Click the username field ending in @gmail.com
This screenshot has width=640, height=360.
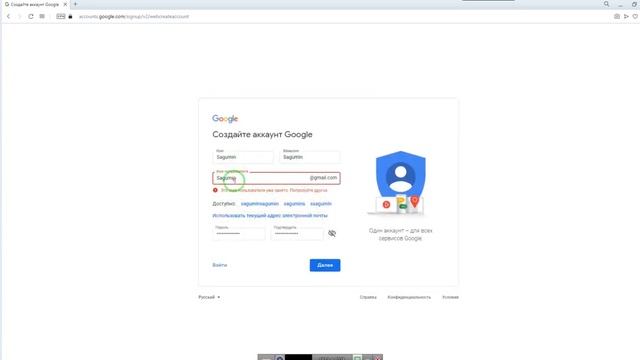click(276, 178)
